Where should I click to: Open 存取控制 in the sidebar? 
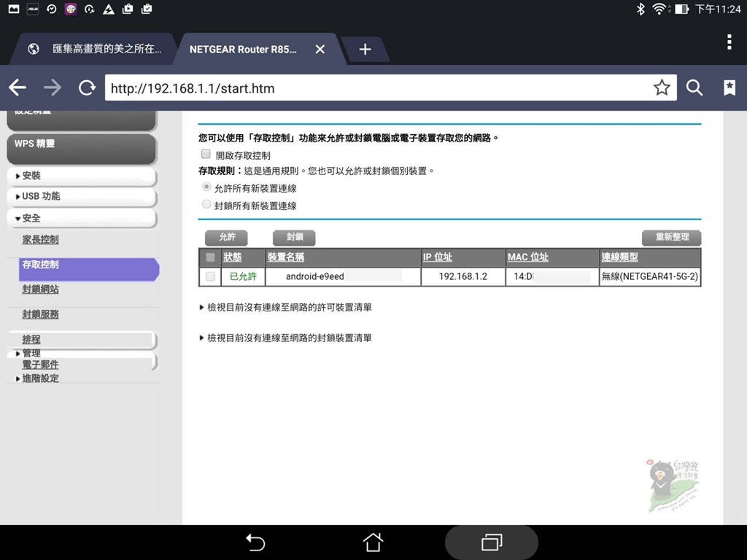[x=89, y=270]
